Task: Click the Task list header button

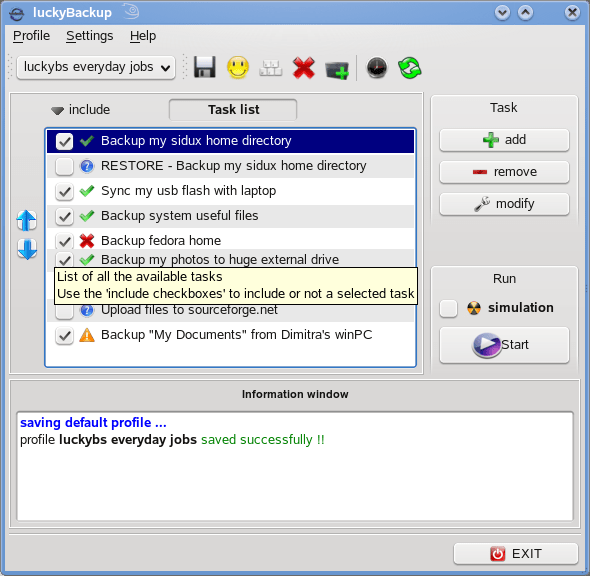Action: [233, 110]
